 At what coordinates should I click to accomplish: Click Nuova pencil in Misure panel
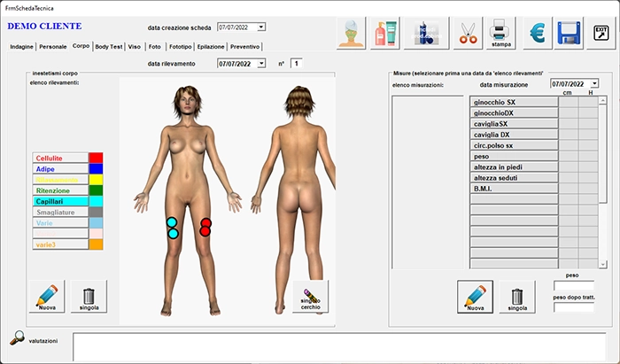tap(476, 297)
